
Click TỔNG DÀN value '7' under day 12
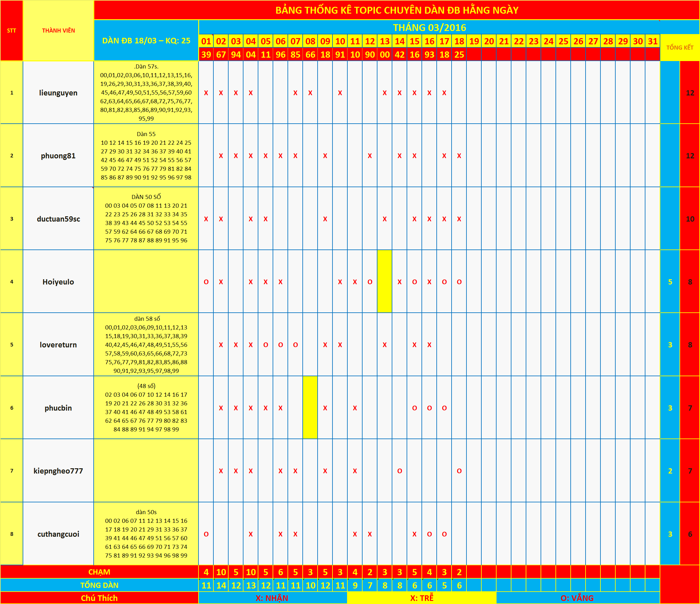point(370,585)
